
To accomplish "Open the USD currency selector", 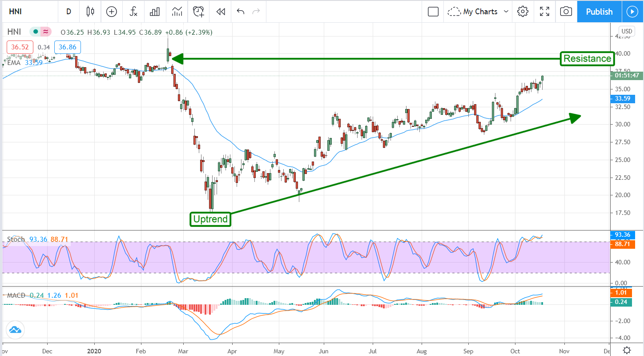I will pos(626,31).
